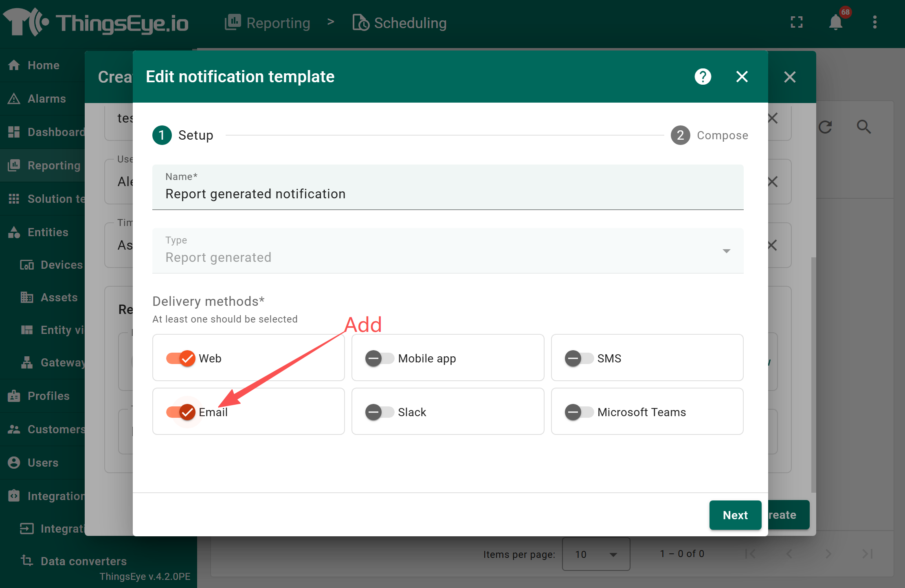Click the Reporting breadcrumb link
The height and width of the screenshot is (588, 905).
pyautogui.click(x=278, y=23)
